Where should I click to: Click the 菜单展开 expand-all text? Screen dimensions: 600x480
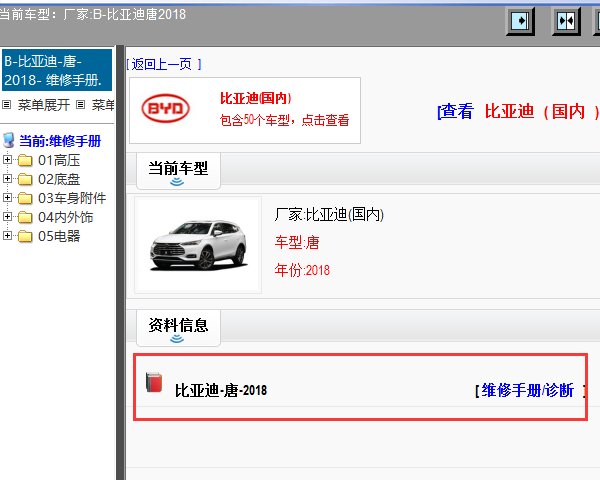tap(44, 104)
